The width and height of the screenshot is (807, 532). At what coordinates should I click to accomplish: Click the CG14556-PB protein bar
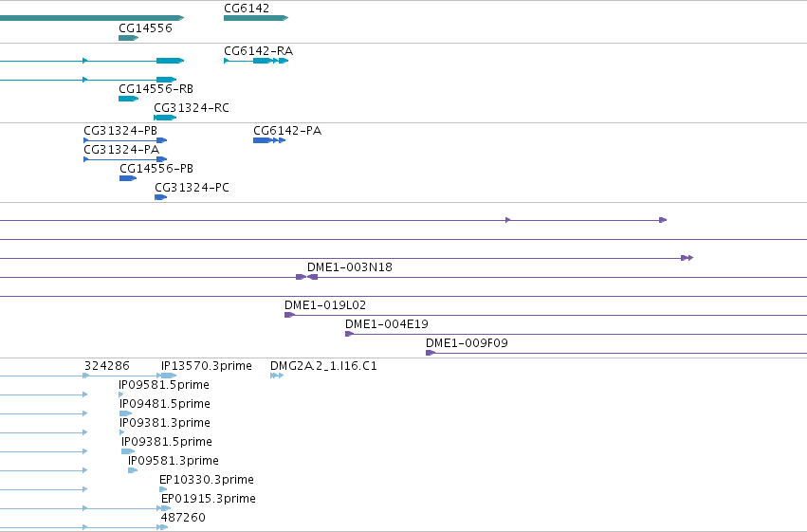pos(128,178)
